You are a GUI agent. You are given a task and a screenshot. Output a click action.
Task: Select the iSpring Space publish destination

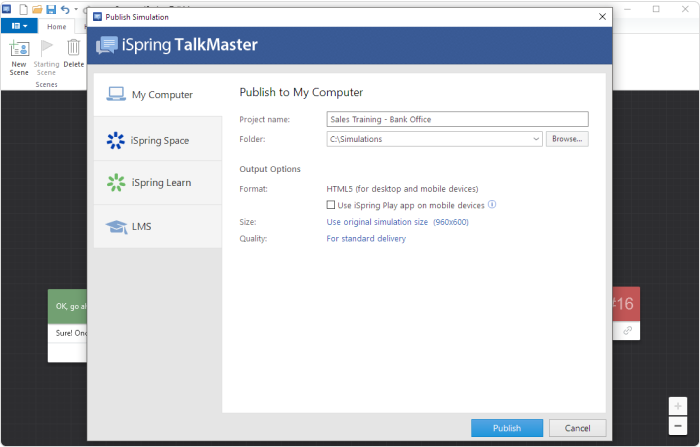pyautogui.click(x=158, y=140)
